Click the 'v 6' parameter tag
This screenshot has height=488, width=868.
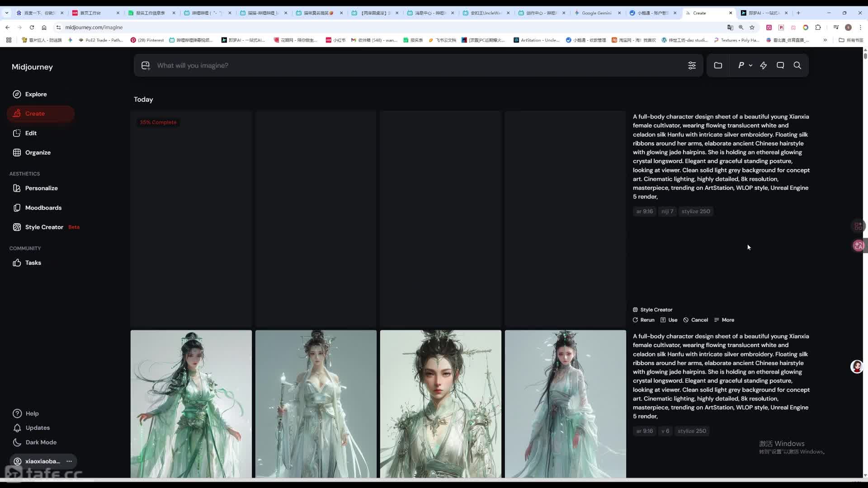pos(665,431)
